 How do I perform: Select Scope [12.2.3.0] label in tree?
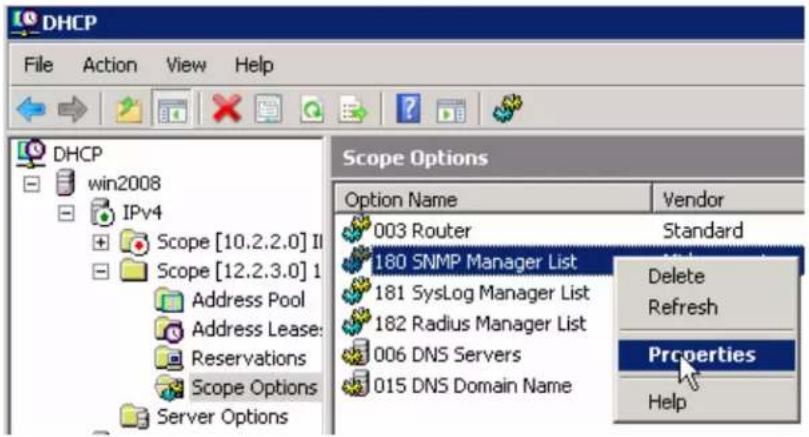[x=238, y=271]
